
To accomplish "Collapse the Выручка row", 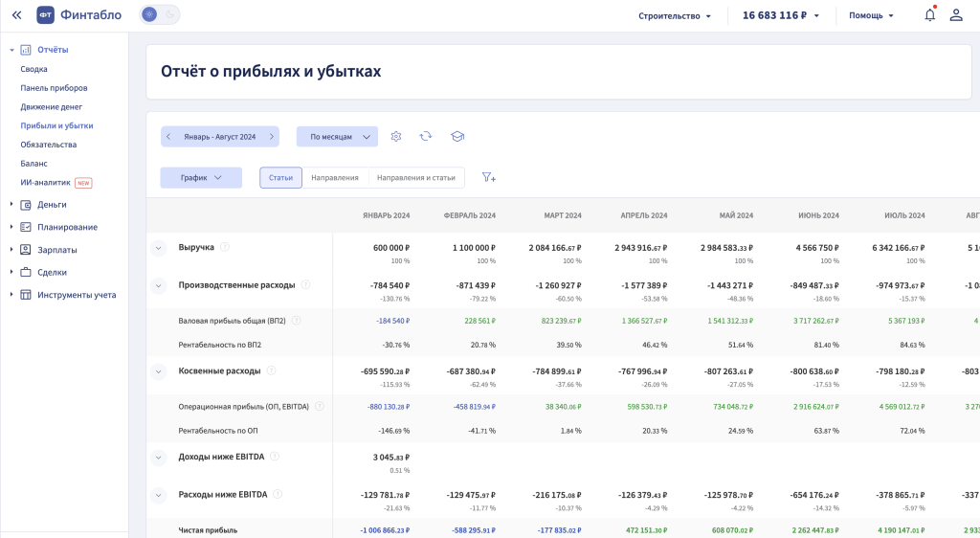I will tap(158, 248).
